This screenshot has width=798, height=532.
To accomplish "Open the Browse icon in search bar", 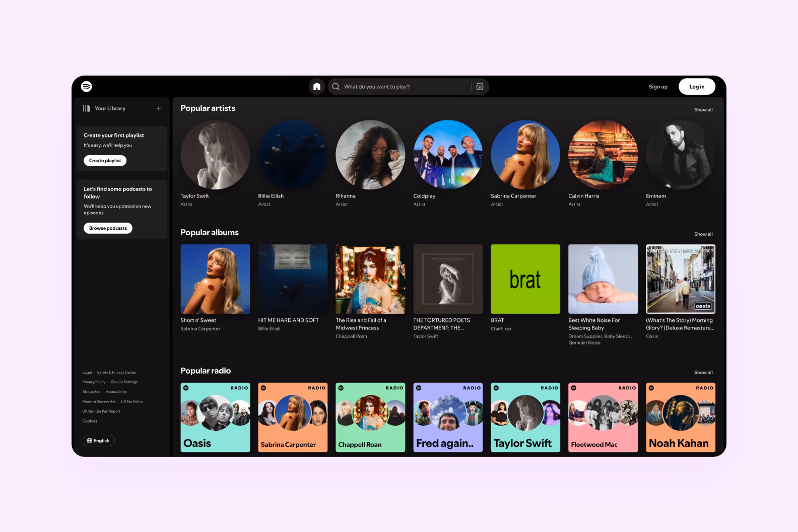I will point(480,87).
